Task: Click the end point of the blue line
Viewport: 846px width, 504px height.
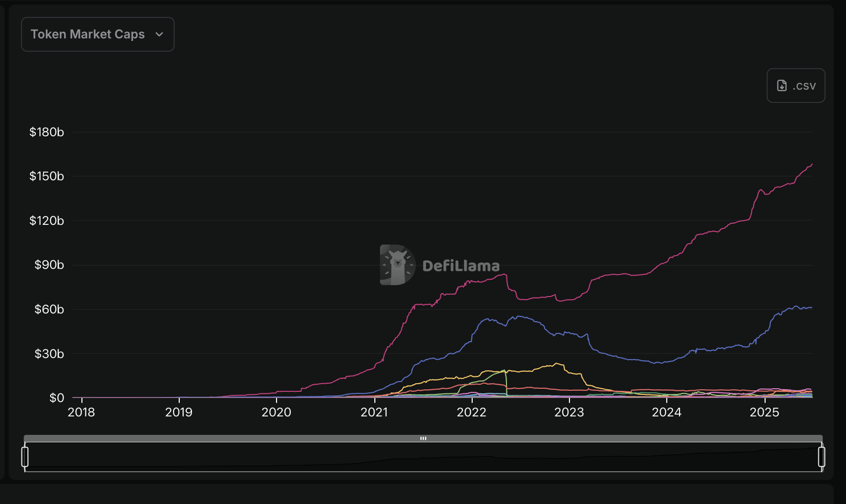Action: click(812, 307)
